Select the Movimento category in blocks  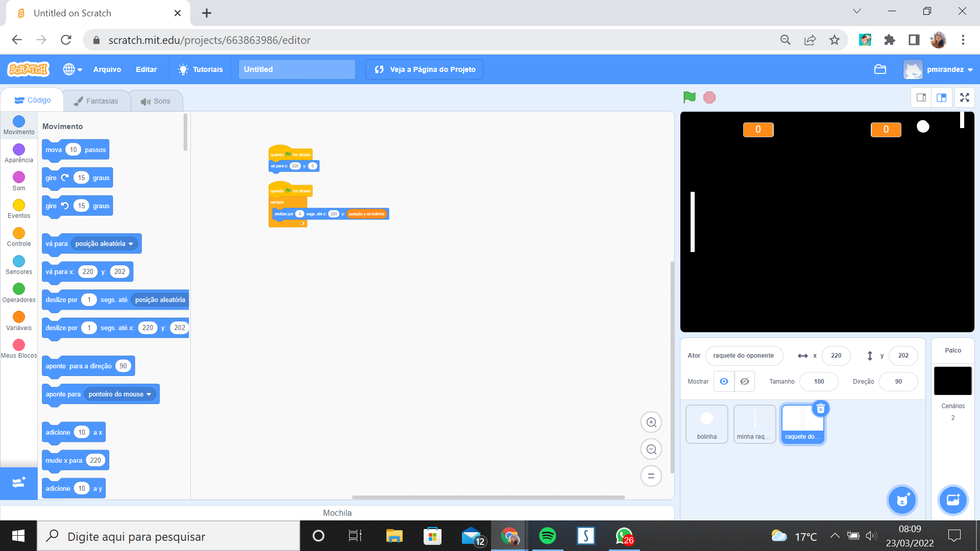18,124
